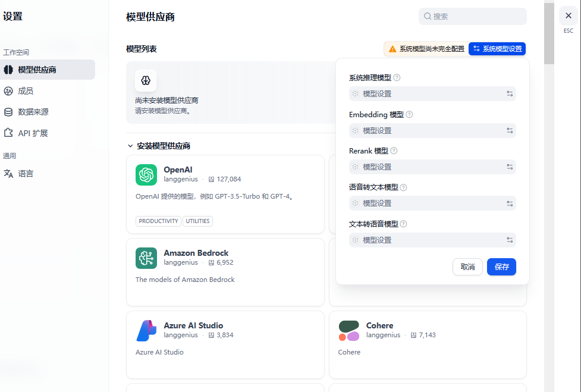Click the translate icon beside 语言
The image size is (581, 392).
coord(8,174)
